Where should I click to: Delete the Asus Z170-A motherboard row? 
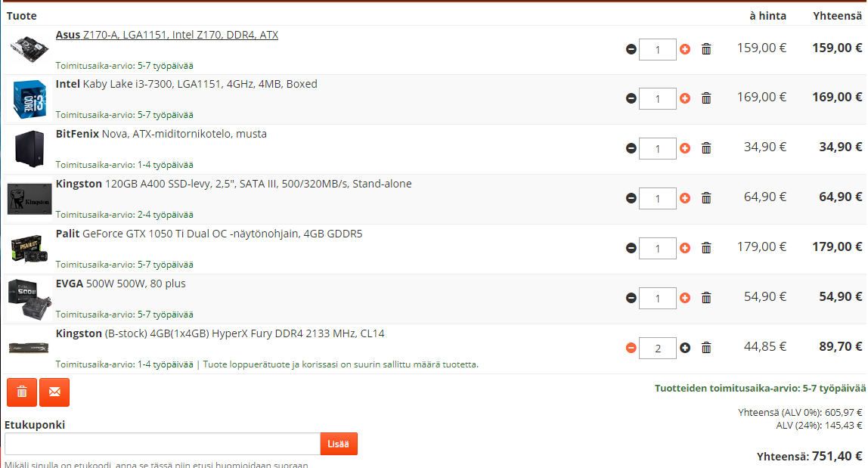click(x=706, y=49)
